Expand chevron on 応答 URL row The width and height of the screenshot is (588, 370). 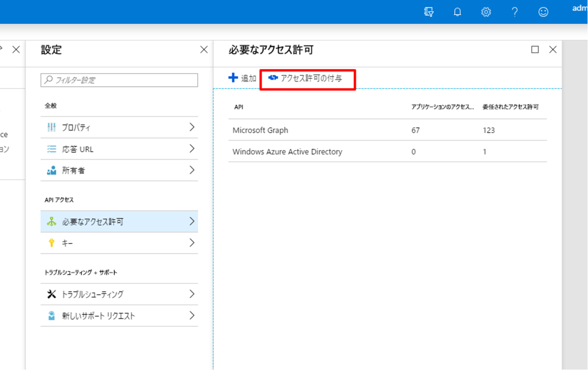pos(192,149)
